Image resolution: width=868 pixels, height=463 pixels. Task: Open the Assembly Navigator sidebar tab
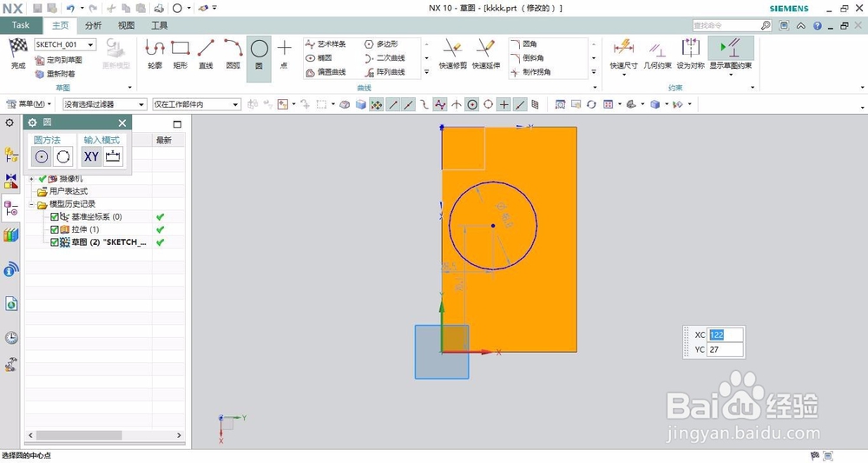coord(11,154)
